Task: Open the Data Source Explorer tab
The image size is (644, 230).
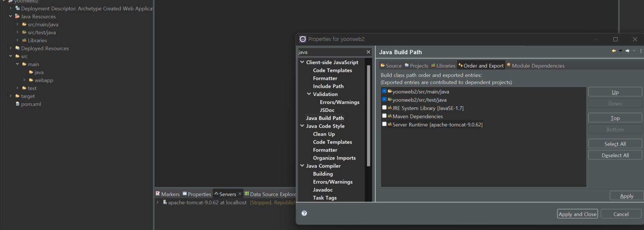Action: point(270,194)
